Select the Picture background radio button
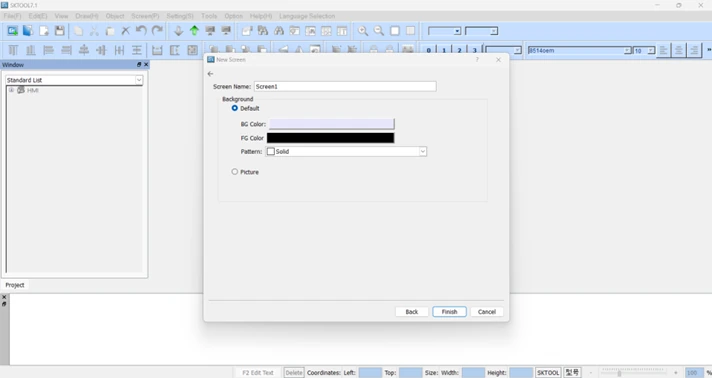Screen dimensions: 712x378 pyautogui.click(x=235, y=172)
